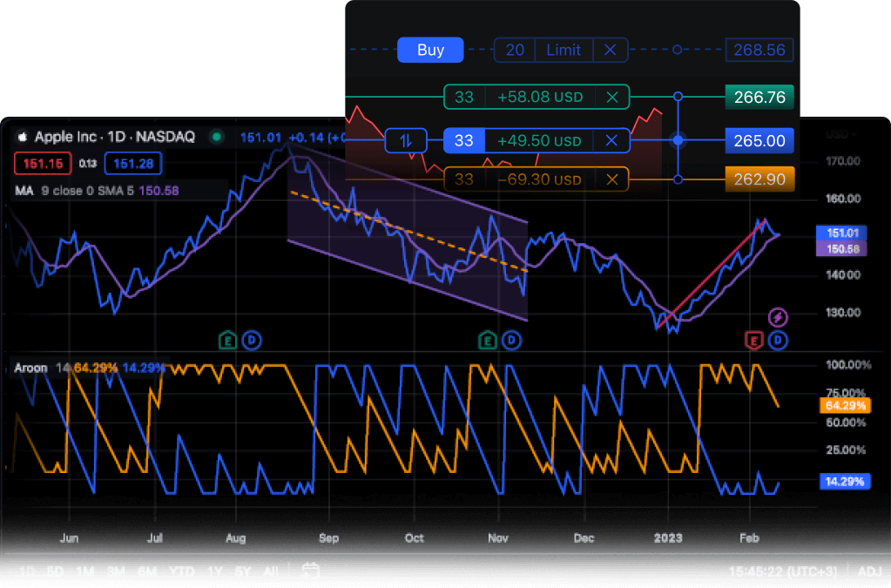Click the red earnings E marker
The image size is (891, 588).
(x=754, y=340)
